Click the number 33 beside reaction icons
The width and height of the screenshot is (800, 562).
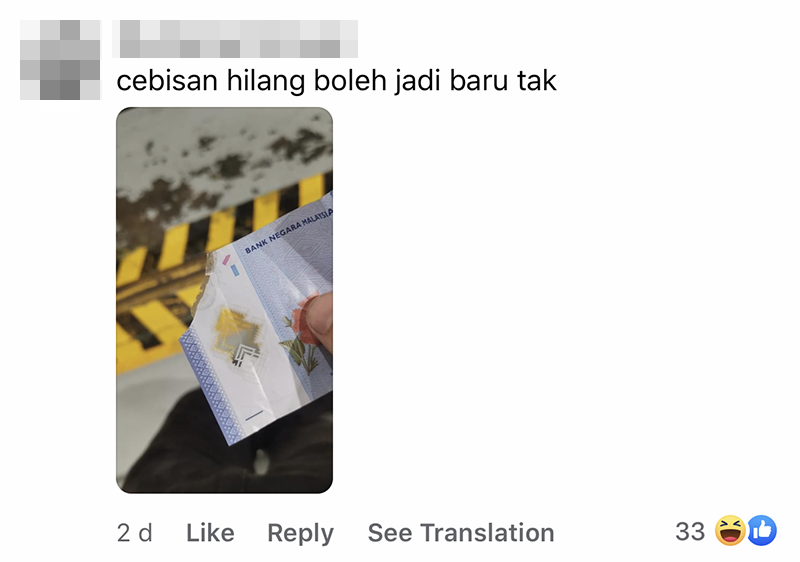coord(690,531)
